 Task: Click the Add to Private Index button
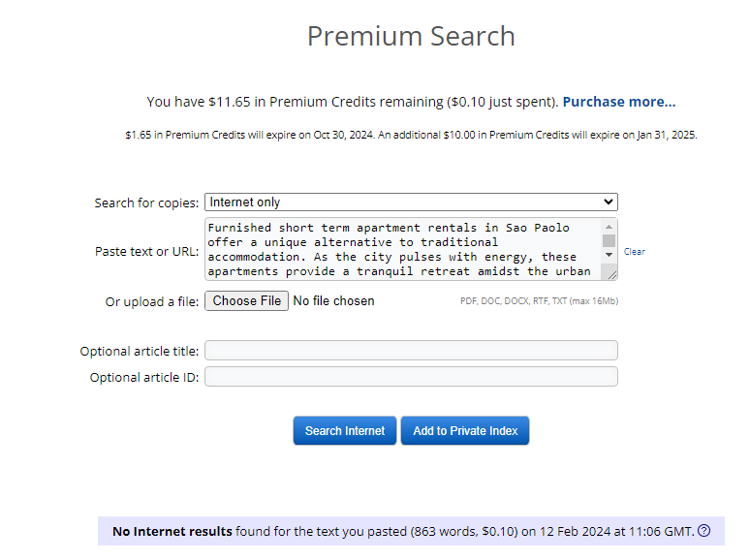click(465, 431)
